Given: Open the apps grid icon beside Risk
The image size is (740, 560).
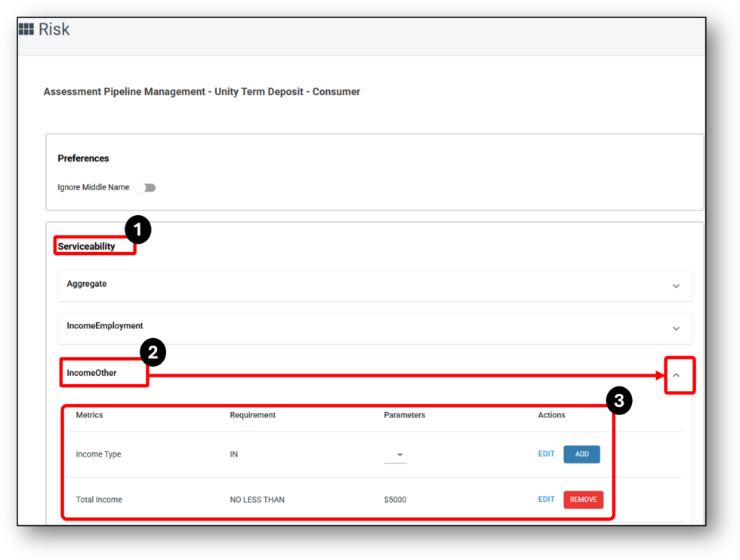Looking at the screenshot, I should tap(26, 29).
